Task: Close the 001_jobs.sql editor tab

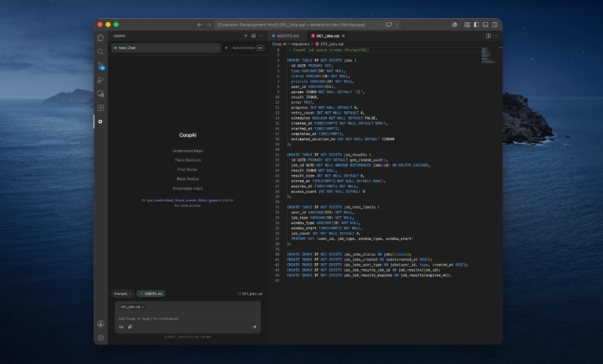Action: [x=343, y=36]
